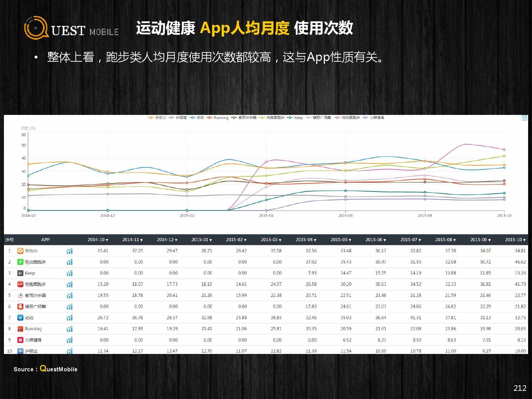Sort the table by the 2015-04 column
532x399 pixels.
click(x=306, y=240)
